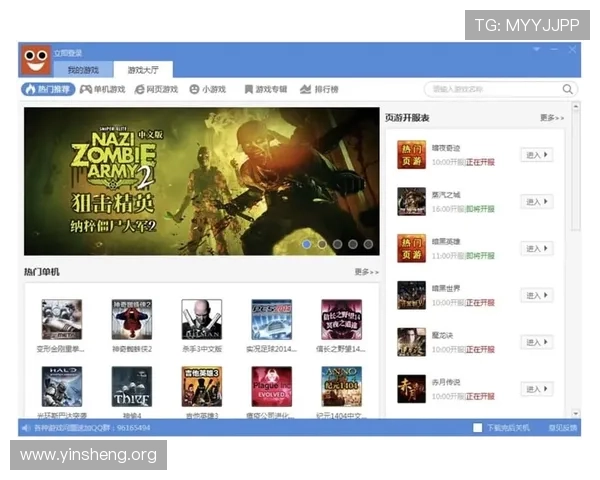Viewport: 600px width, 480px height.
Task: Open the Anno 纪元1404 game icon
Action: click(x=342, y=386)
